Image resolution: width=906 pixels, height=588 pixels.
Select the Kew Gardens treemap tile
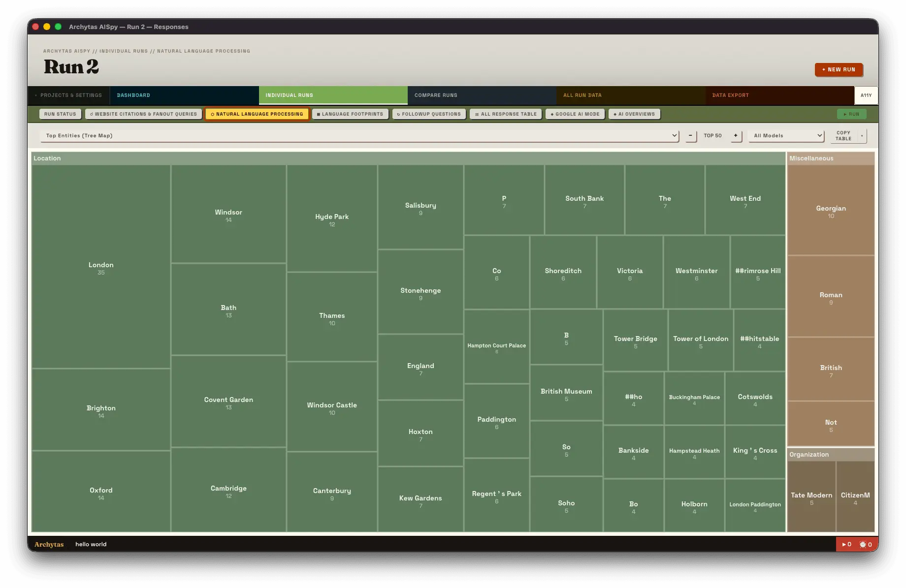421,499
